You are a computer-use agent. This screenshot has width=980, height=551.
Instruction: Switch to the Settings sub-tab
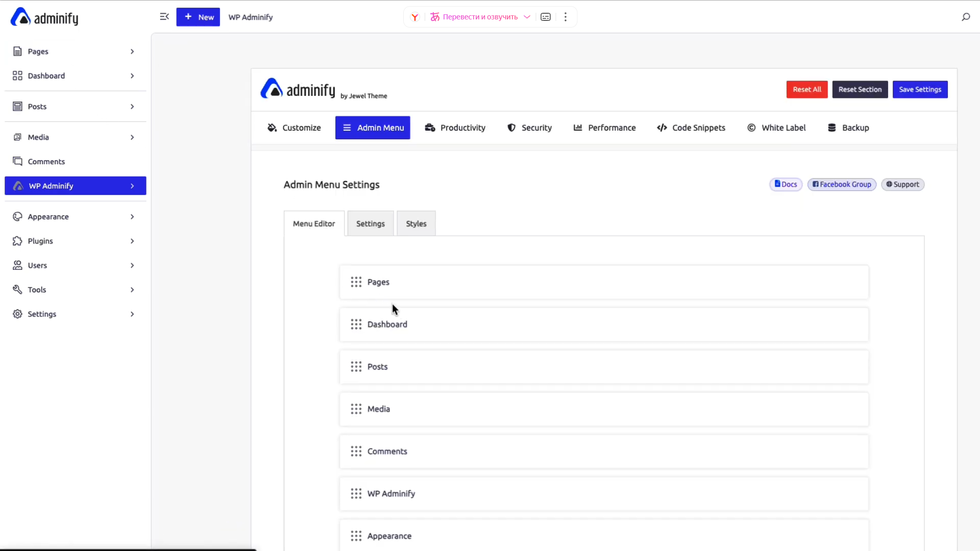point(371,224)
